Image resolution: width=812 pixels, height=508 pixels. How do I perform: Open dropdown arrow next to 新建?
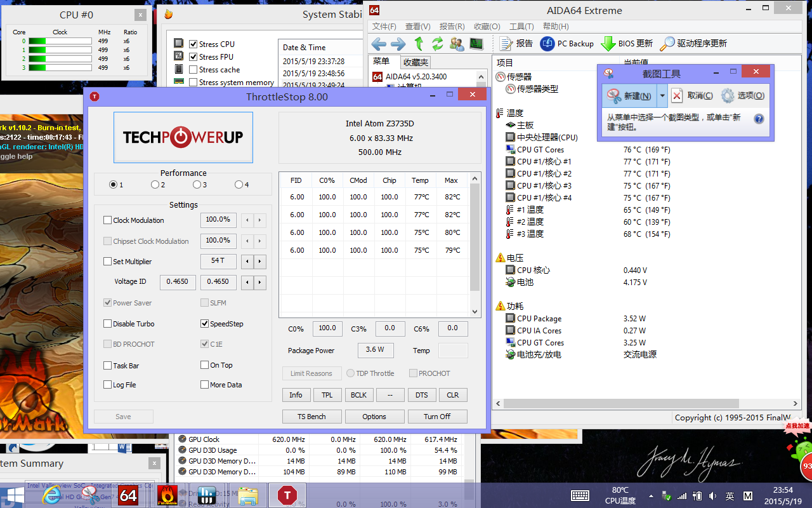click(x=662, y=96)
